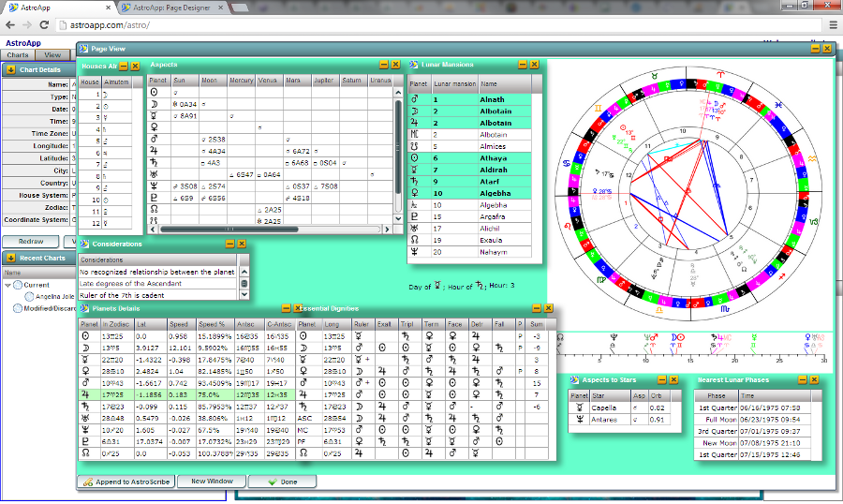Collapse the Chart Details section
This screenshot has height=504, width=843.
click(10, 69)
